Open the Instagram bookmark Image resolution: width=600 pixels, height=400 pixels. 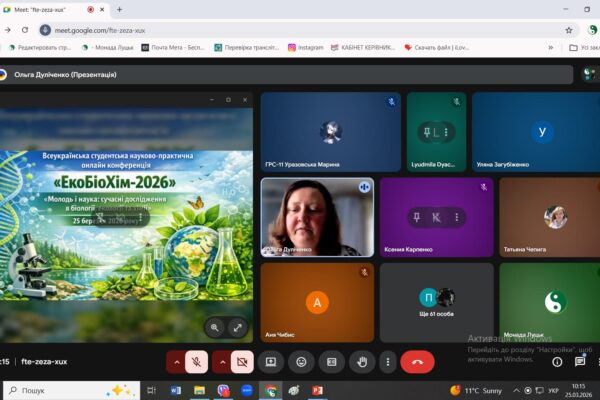pos(306,47)
